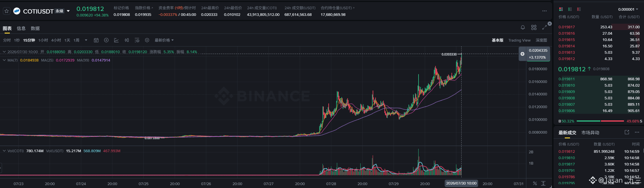Click the 0.0203330 high price label on chart

click(x=449, y=54)
